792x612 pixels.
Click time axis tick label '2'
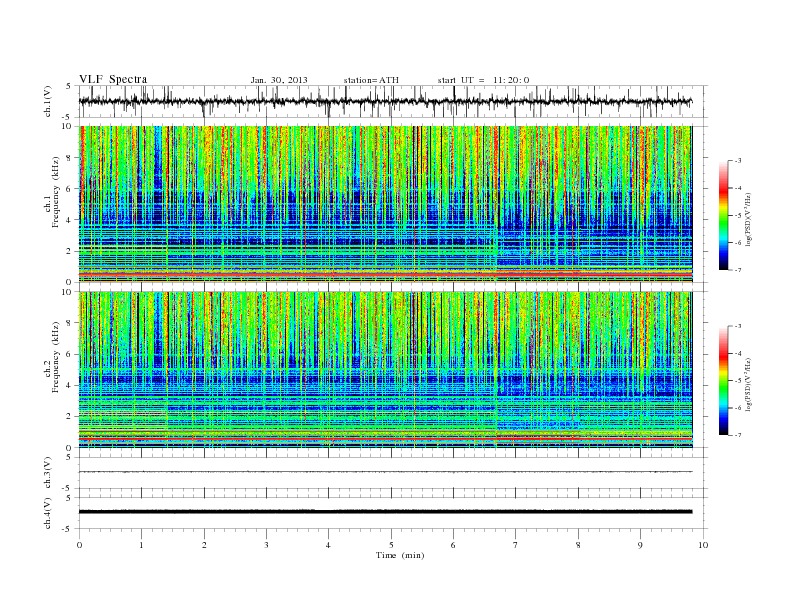(204, 545)
